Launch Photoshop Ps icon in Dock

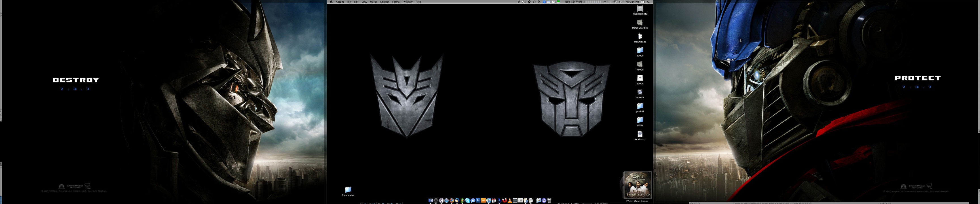(x=478, y=200)
